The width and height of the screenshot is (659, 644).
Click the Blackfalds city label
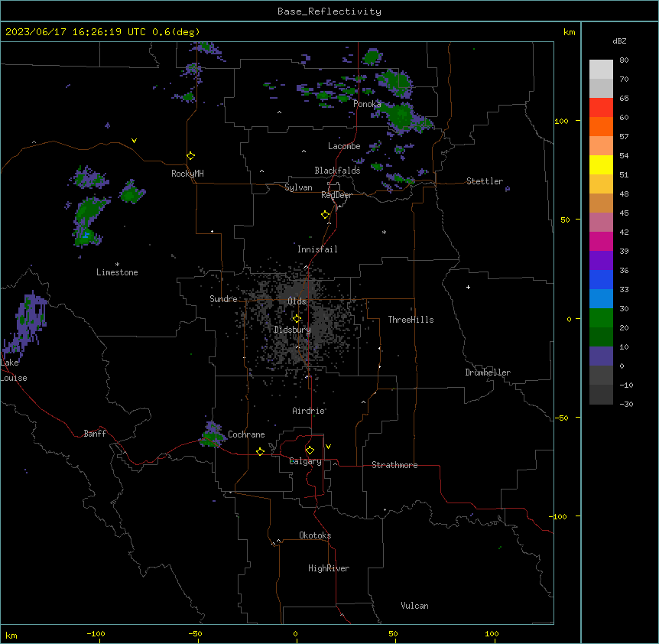click(x=337, y=171)
